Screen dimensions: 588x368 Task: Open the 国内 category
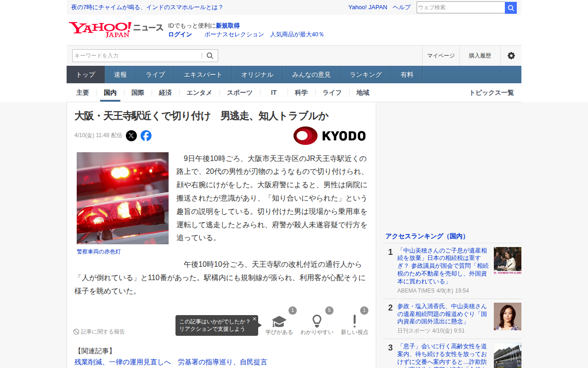(x=110, y=92)
